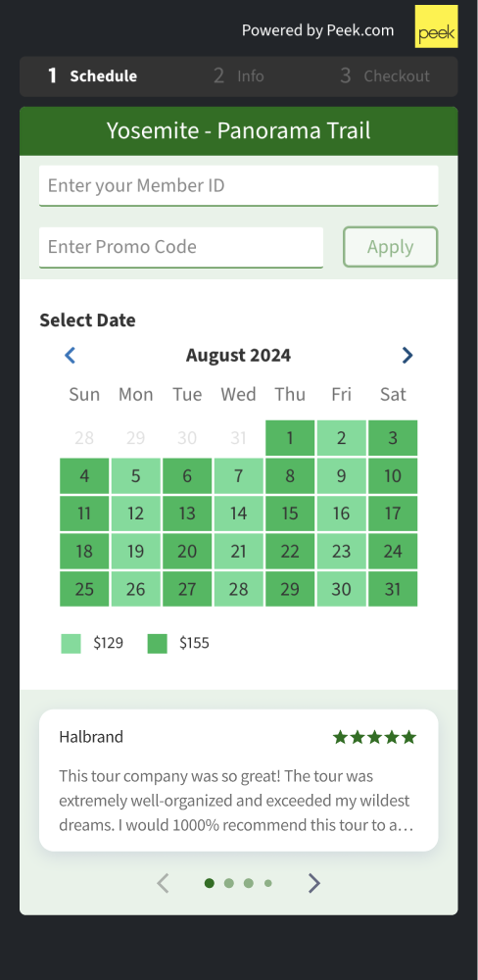The width and height of the screenshot is (478, 980).
Task: Show previous review using left chevron
Action: pos(163,883)
